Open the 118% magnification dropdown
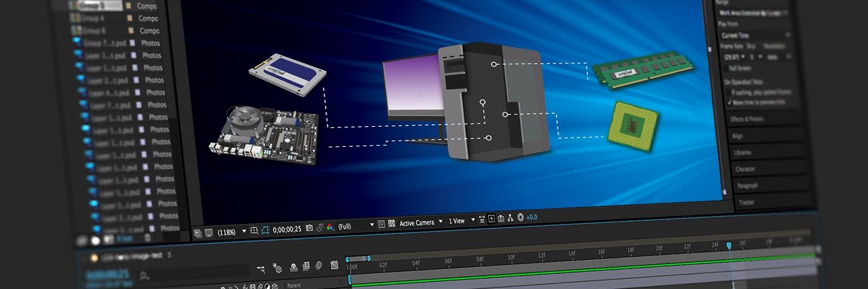Image resolution: width=868 pixels, height=289 pixels. click(244, 231)
